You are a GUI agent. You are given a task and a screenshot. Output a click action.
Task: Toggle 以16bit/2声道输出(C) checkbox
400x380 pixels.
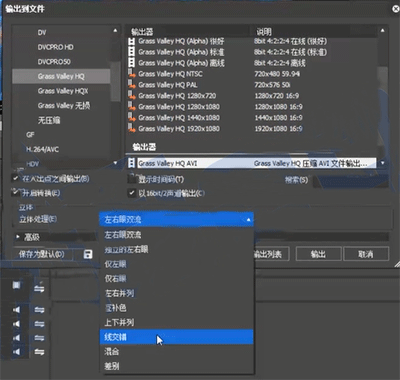pyautogui.click(x=132, y=193)
